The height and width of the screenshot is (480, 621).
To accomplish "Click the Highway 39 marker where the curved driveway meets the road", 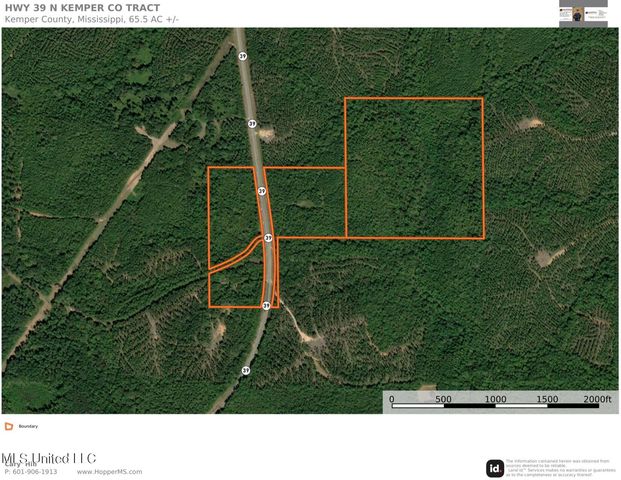I will pyautogui.click(x=268, y=238).
